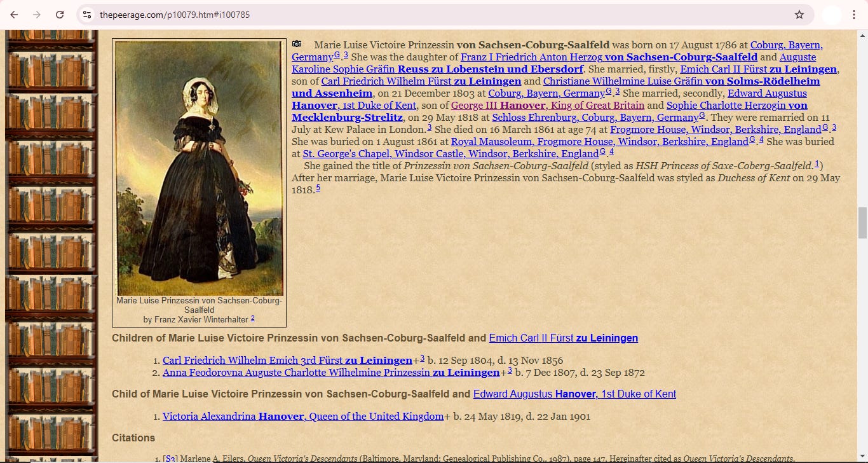The width and height of the screenshot is (868, 463).
Task: Open Franz I Friedrich Anton Herzog link
Action: click(609, 57)
